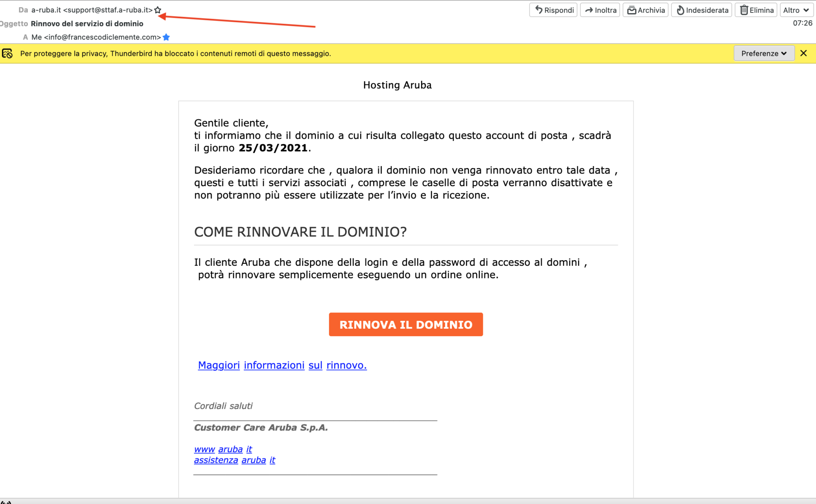
Task: Click subject 'Rinnovo del servizio di dominio'
Action: pyautogui.click(x=87, y=24)
